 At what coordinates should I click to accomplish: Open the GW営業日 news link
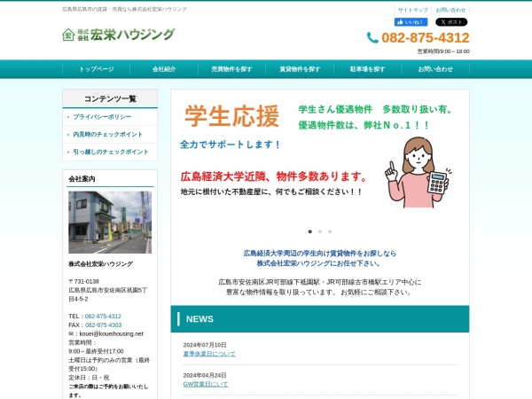pyautogui.click(x=206, y=384)
